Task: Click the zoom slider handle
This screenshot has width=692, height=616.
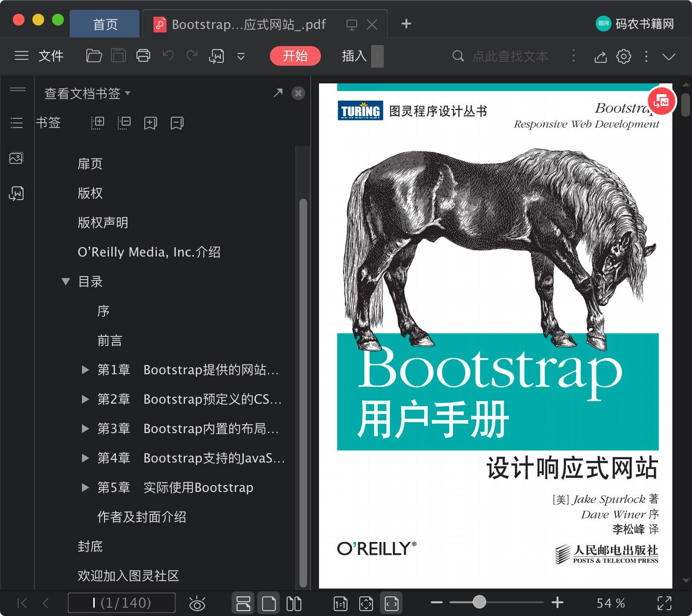Action: point(479,602)
